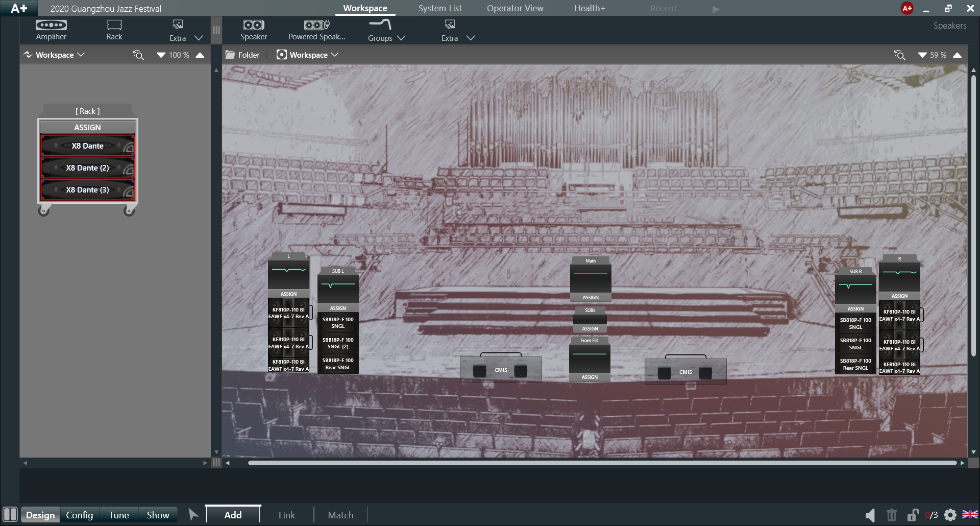Screen dimensions: 980x526
Task: Switch to Tune mode
Action: [119, 515]
